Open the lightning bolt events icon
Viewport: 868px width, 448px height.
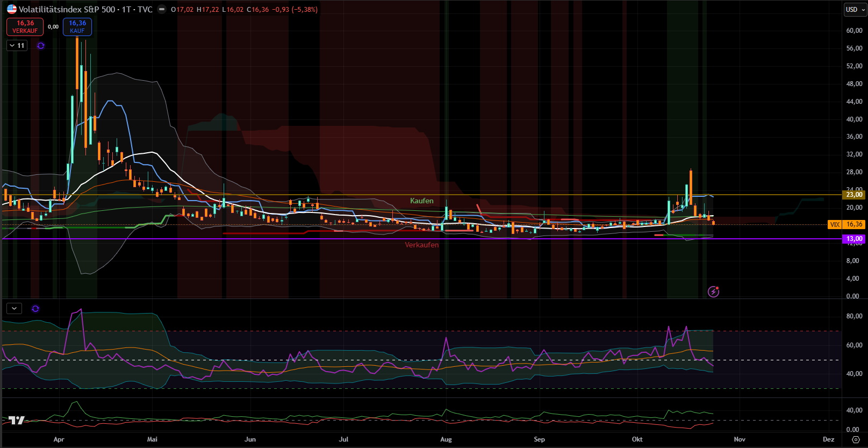(x=713, y=291)
